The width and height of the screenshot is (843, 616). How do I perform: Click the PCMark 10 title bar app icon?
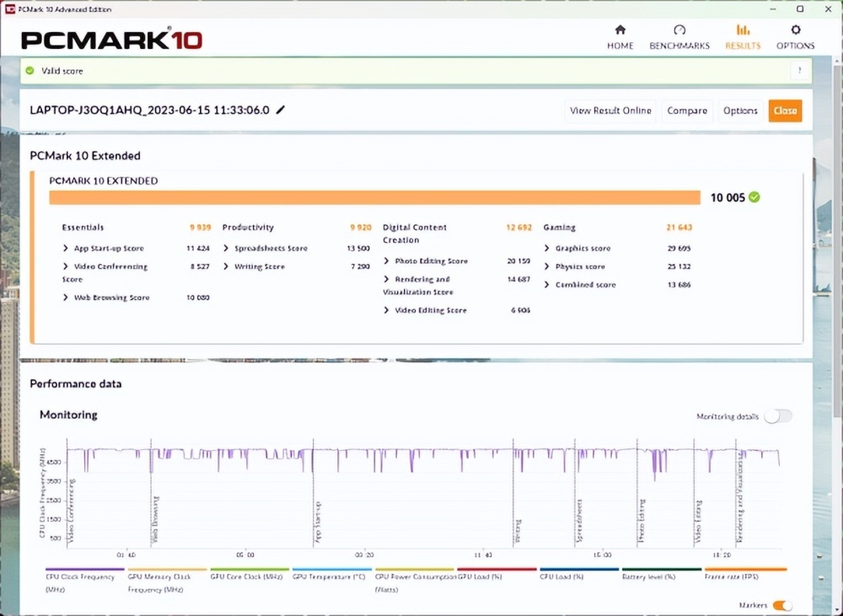(9, 8)
